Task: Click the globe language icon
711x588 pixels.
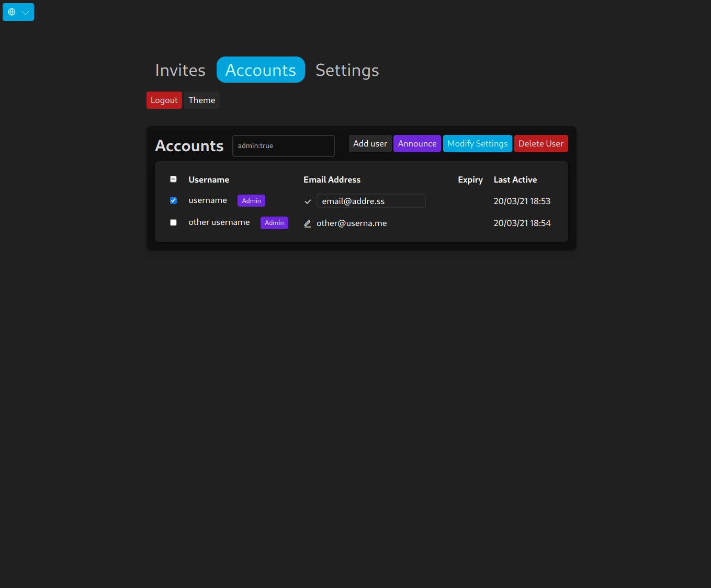Action: (x=12, y=12)
